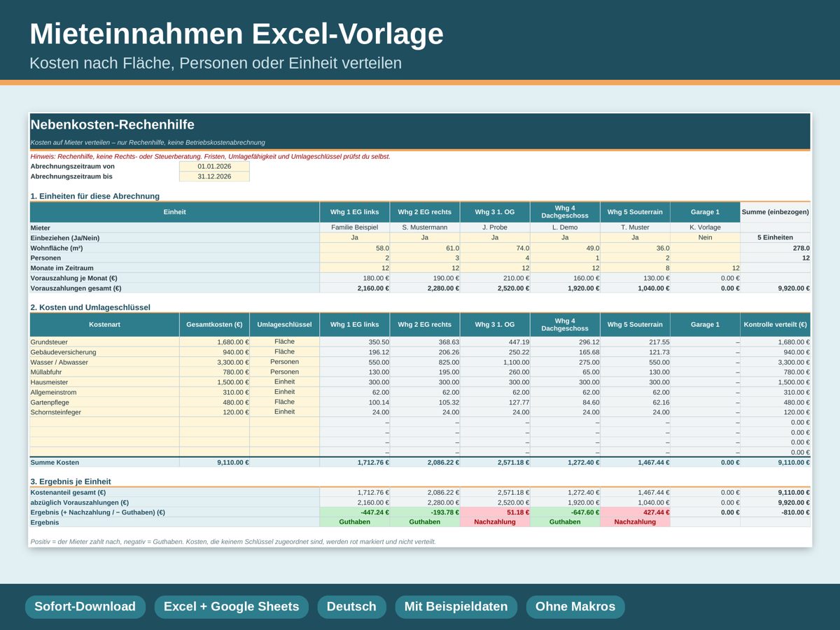Click the Personen key in Müllabfuhr row
The height and width of the screenshot is (630, 840).
(284, 372)
